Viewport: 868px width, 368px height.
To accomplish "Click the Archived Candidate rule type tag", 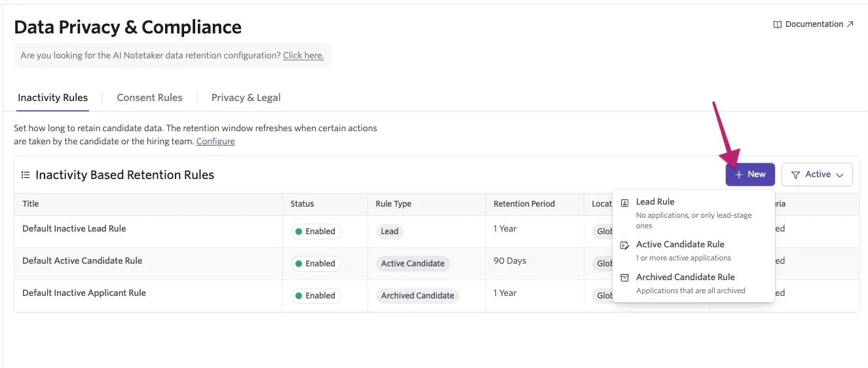I will [x=417, y=296].
